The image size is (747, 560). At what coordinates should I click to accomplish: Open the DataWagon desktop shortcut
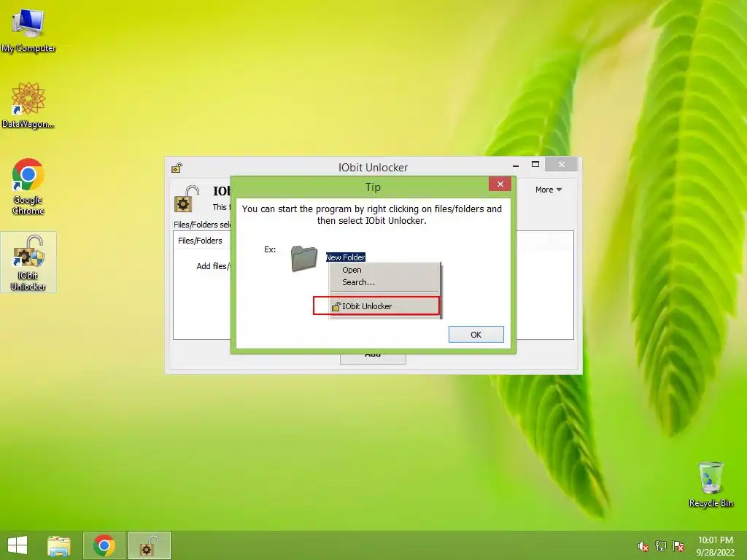pos(28,105)
